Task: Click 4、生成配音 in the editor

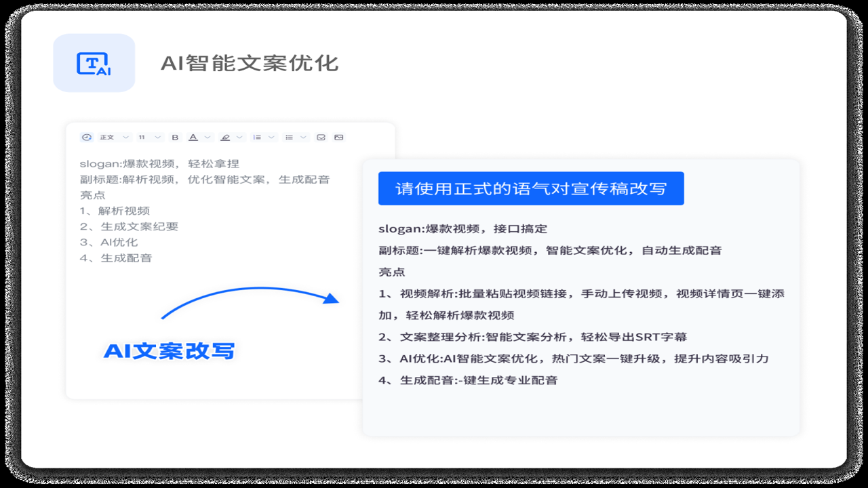Action: [x=116, y=258]
